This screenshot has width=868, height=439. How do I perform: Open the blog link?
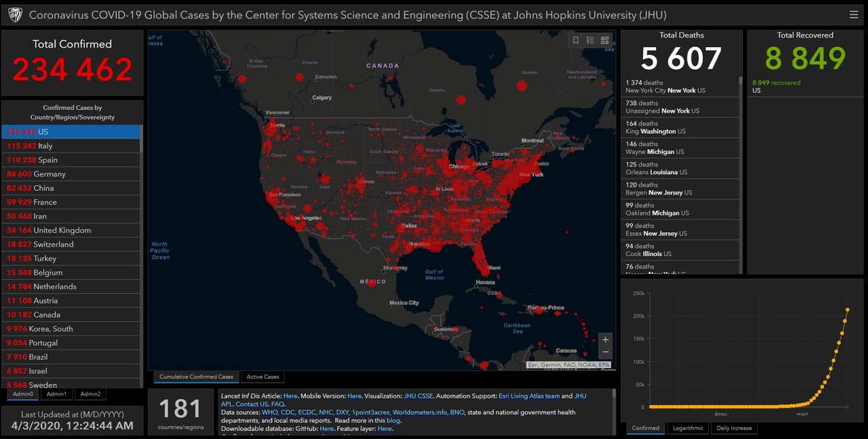(x=393, y=420)
